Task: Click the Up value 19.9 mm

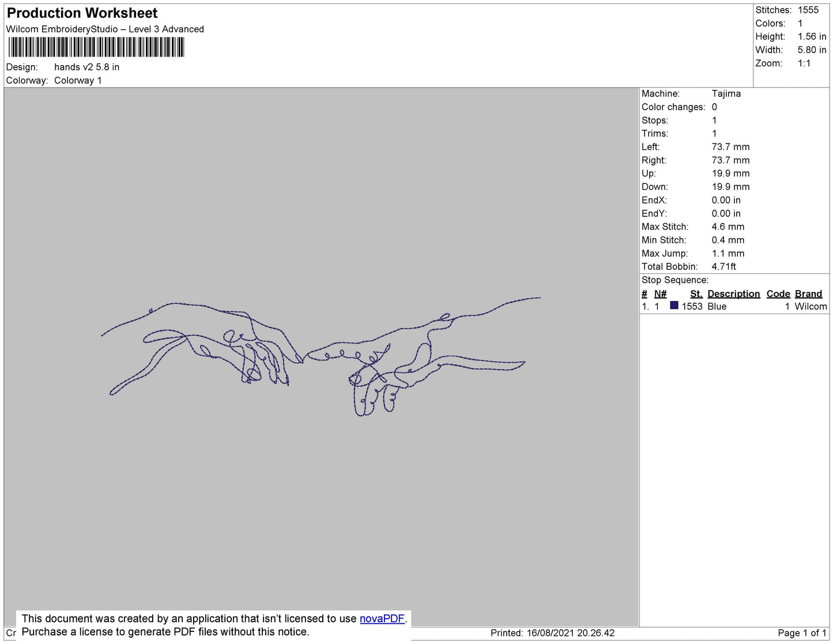Action: 730,174
